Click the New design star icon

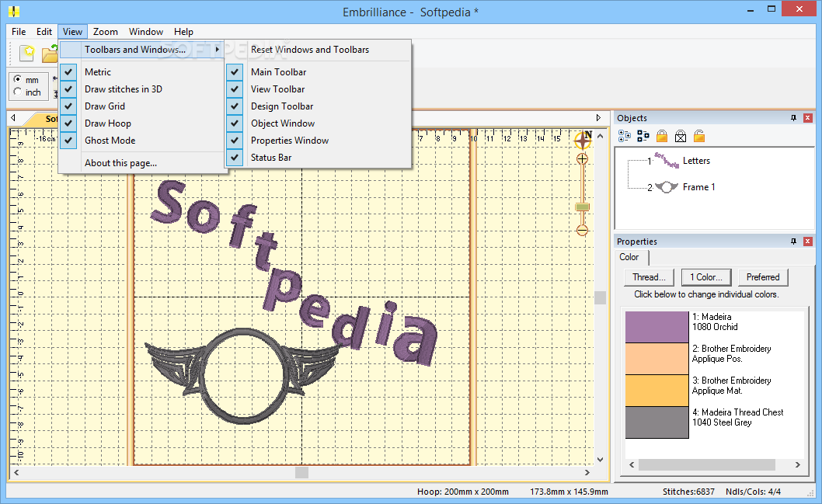tap(28, 53)
